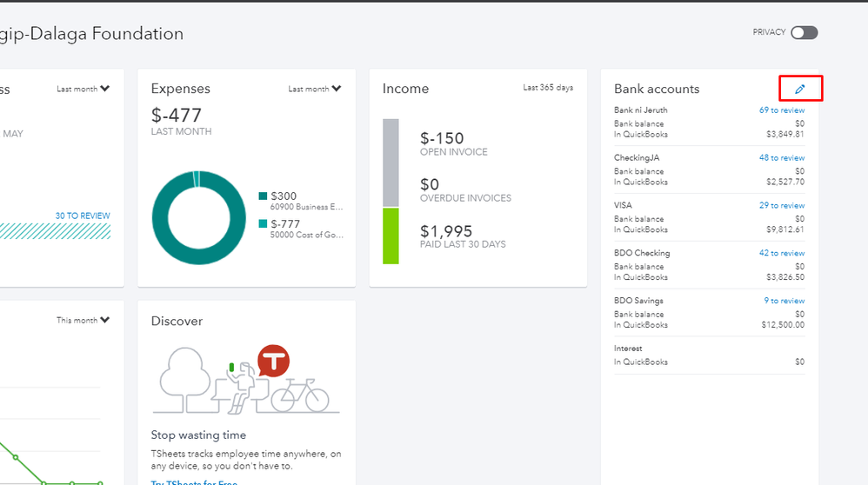Click '29 to review' for VISA account
Image resolution: width=868 pixels, height=485 pixels.
point(781,206)
